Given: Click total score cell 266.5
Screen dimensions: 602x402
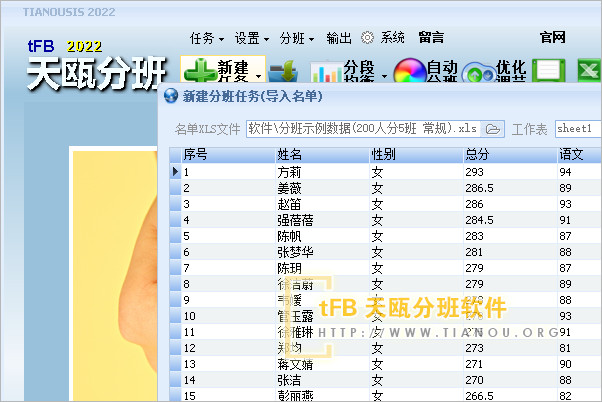Looking at the screenshot, I should tap(510, 395).
